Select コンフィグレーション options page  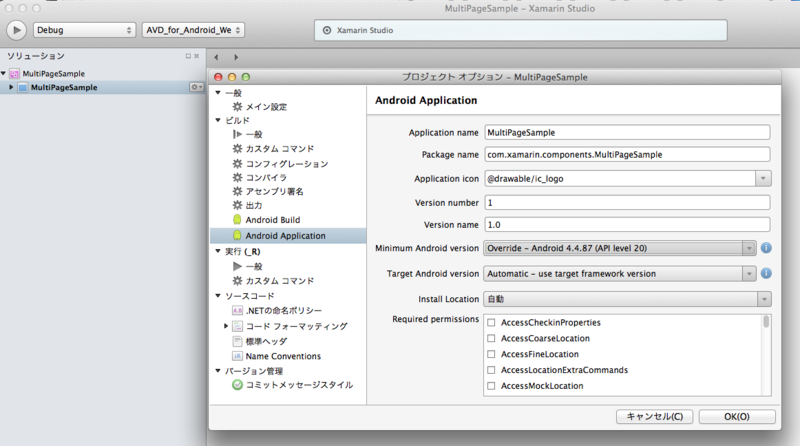click(287, 164)
